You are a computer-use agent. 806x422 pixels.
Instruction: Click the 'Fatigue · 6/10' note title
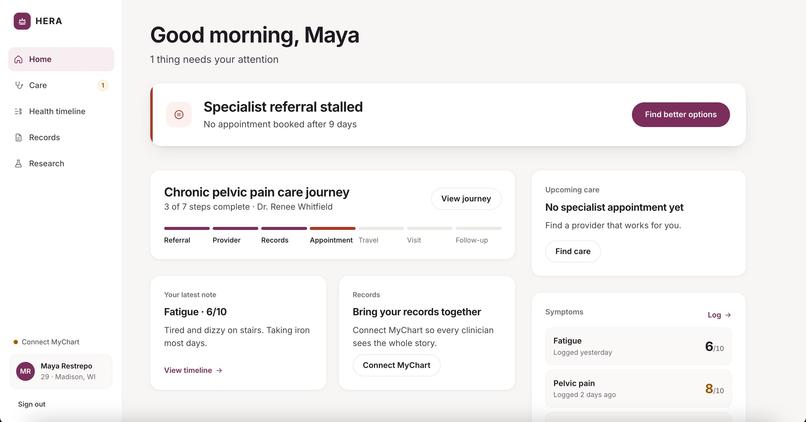195,312
